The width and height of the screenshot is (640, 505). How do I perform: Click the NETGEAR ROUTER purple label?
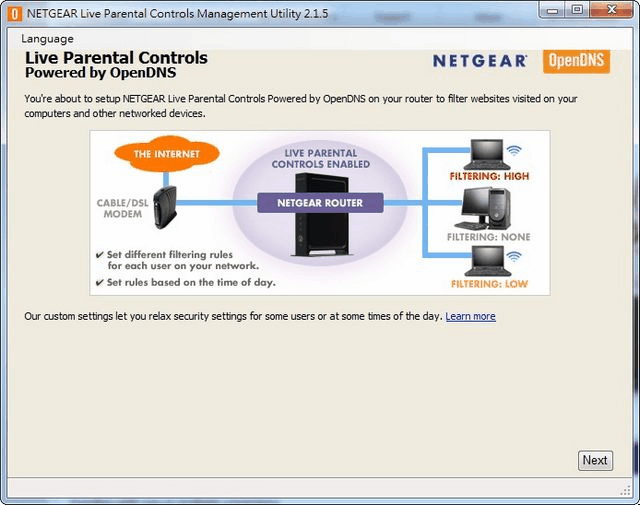click(x=320, y=203)
